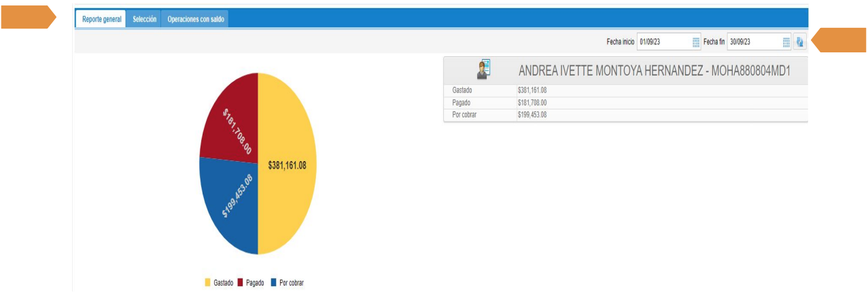Click the user profile icon in header
This screenshot has width=868, height=297.
[483, 69]
